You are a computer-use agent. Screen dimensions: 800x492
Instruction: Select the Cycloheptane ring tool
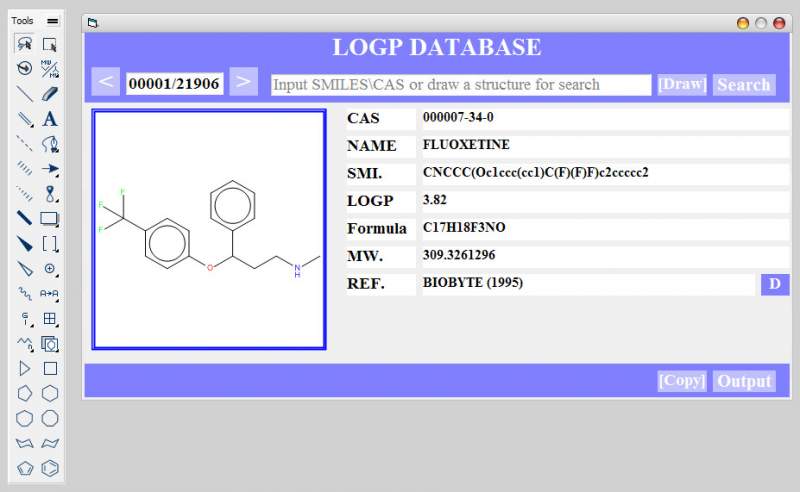click(24, 419)
